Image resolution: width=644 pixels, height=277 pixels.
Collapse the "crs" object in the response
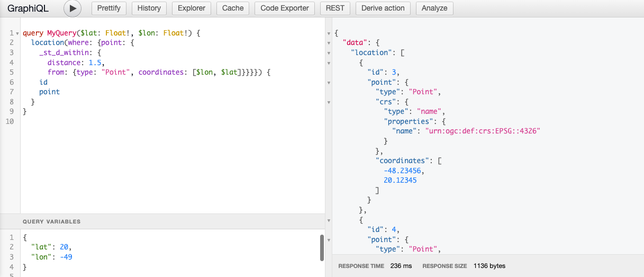pyautogui.click(x=329, y=102)
